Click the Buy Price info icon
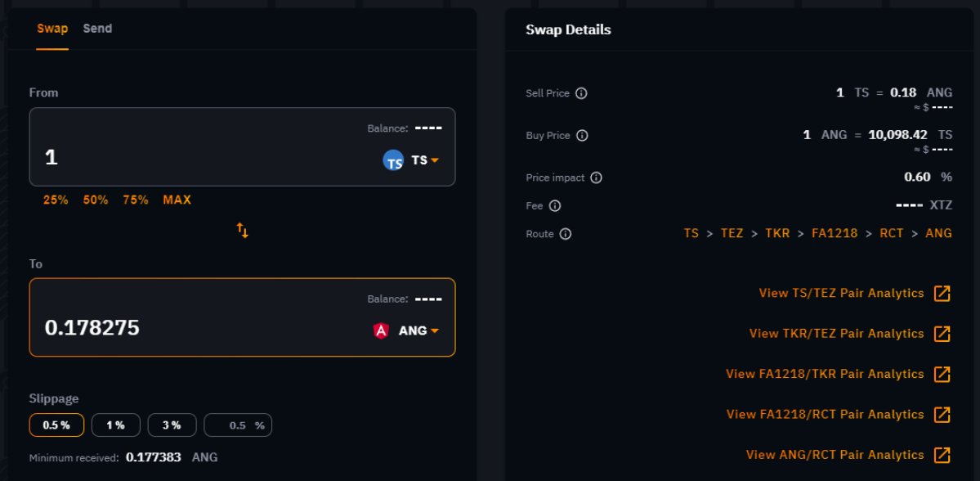980x481 pixels. click(582, 136)
